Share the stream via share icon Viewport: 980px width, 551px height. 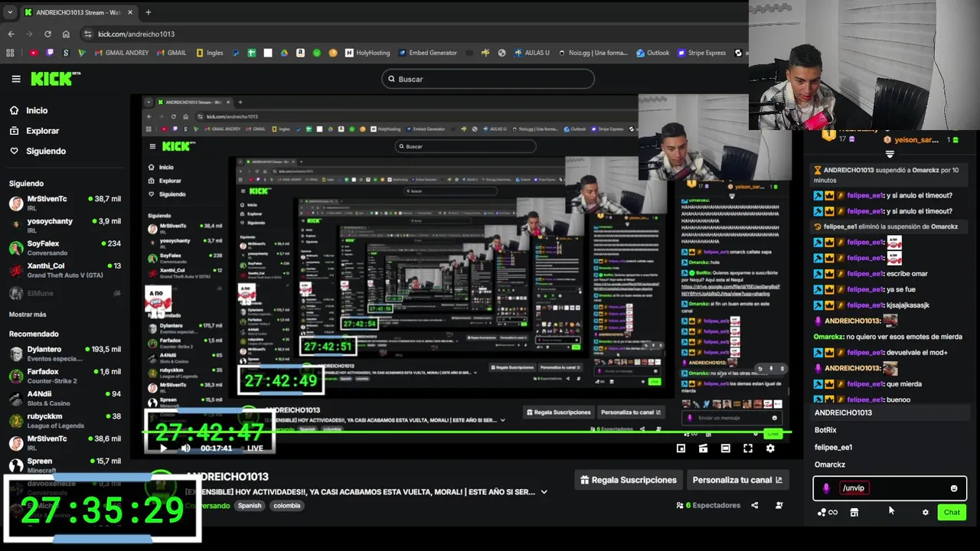click(x=754, y=505)
